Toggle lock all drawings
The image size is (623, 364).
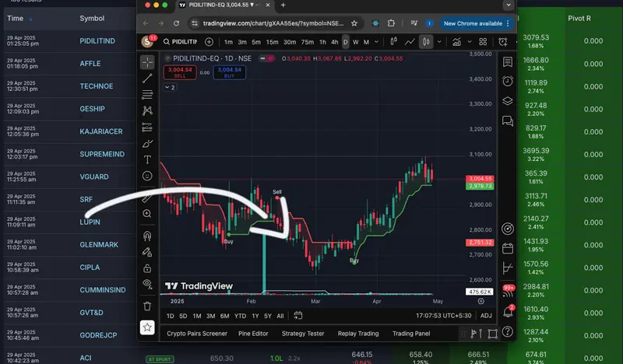[147, 268]
